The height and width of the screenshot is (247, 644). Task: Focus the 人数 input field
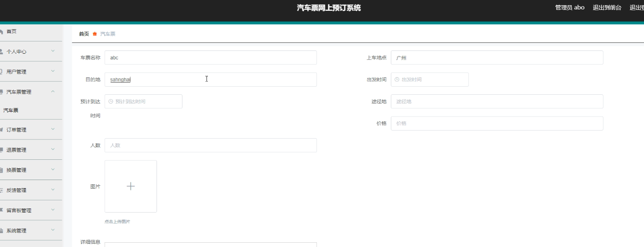(211, 145)
